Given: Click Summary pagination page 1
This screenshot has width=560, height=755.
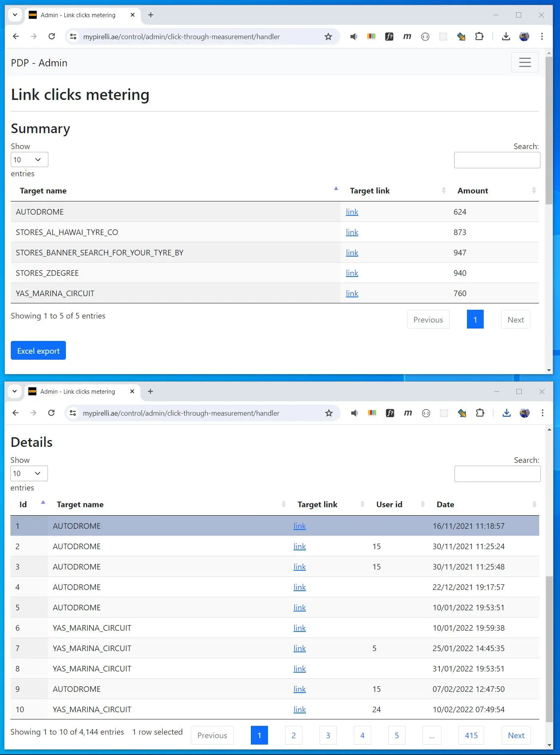Looking at the screenshot, I should [x=475, y=319].
